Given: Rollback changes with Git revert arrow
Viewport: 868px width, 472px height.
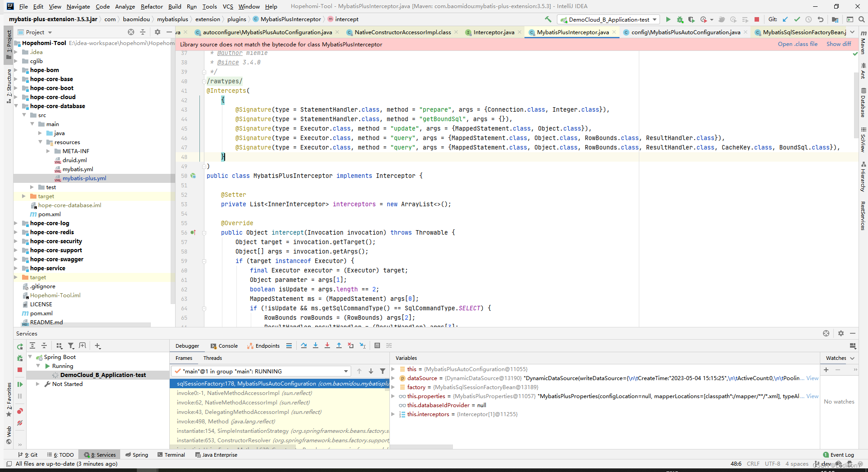Looking at the screenshot, I should coord(820,19).
